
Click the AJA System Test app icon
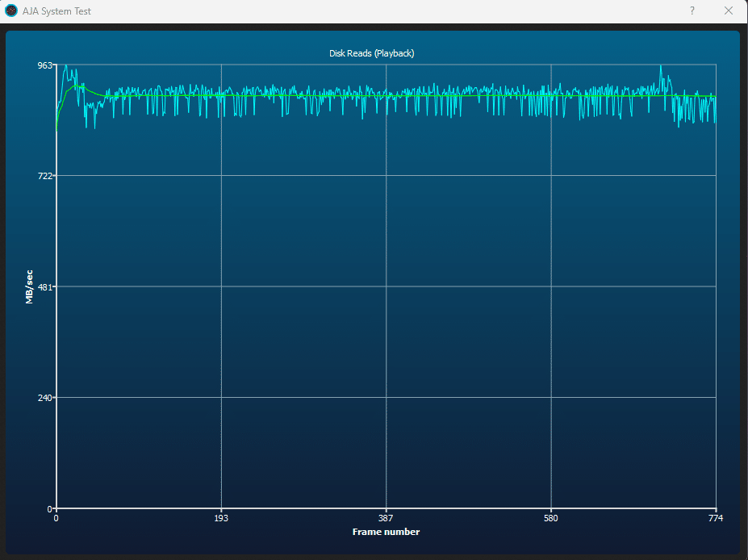pyautogui.click(x=11, y=10)
